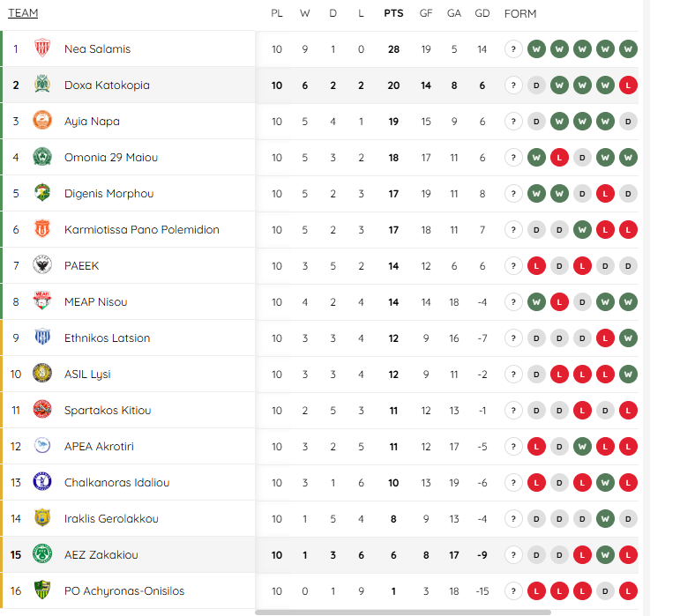Click the MEAP Nisou club crest
The width and height of the screenshot is (680, 616).
(42, 301)
